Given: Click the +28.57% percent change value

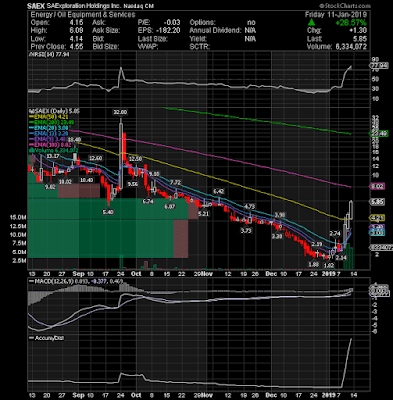Looking at the screenshot, I should 350,23.
